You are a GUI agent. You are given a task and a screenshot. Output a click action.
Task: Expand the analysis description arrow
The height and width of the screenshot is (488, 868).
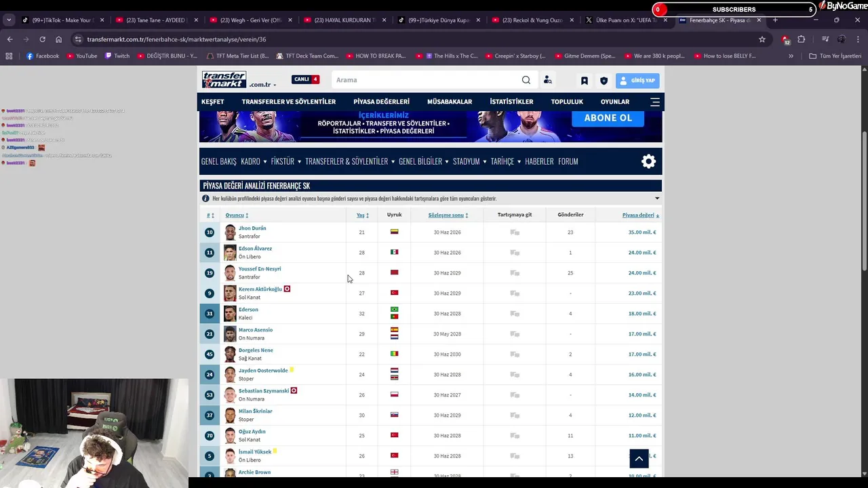click(657, 199)
